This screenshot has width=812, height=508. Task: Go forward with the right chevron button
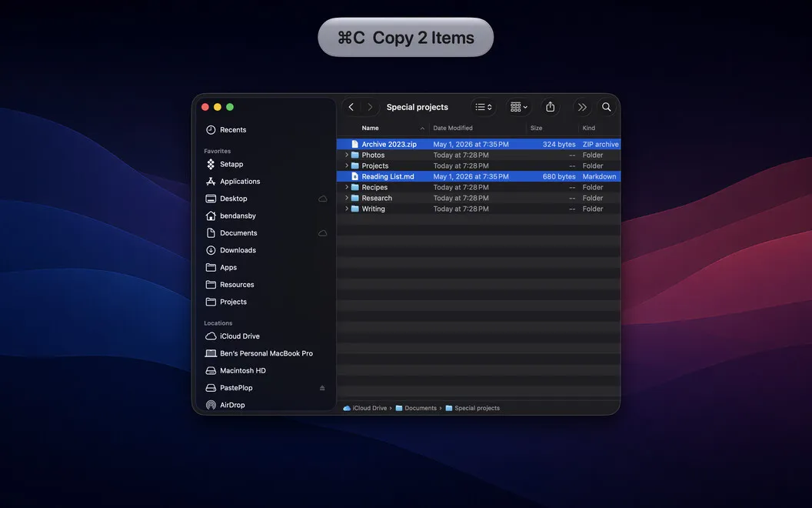370,107
